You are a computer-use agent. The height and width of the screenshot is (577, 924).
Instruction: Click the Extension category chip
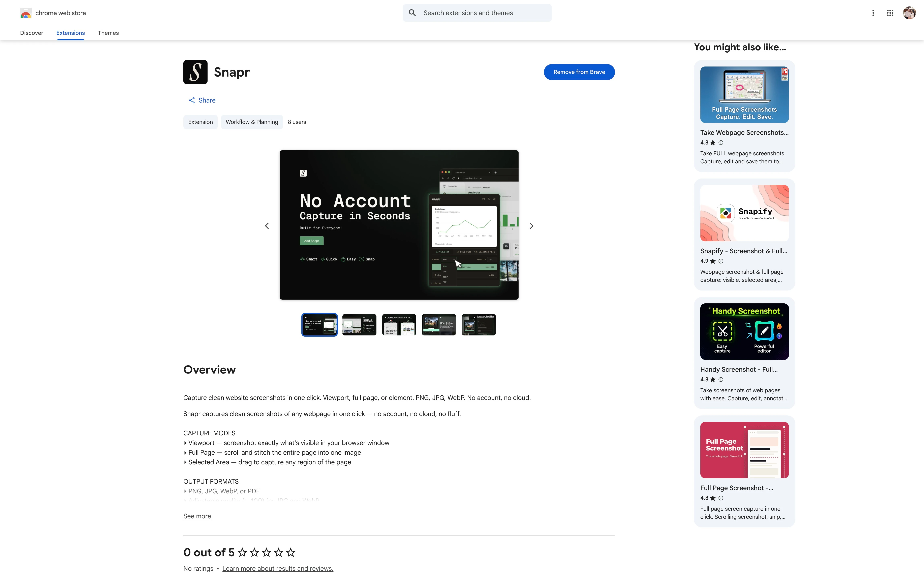point(201,122)
